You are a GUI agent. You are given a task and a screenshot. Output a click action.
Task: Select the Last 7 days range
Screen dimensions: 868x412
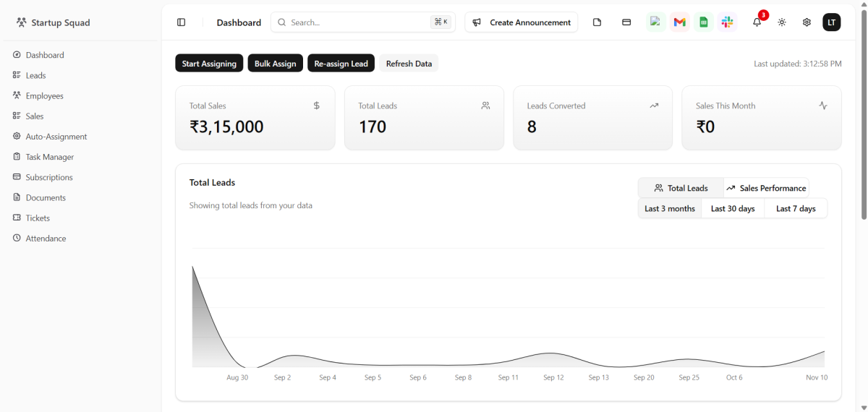796,209
